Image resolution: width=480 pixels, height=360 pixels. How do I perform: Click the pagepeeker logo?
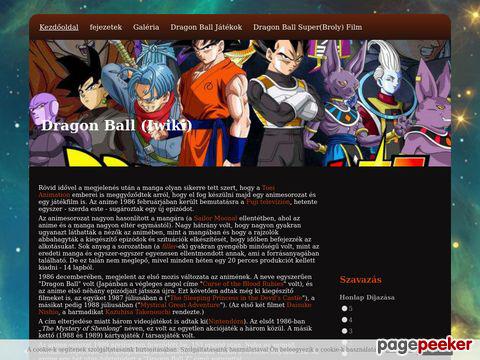(x=424, y=346)
